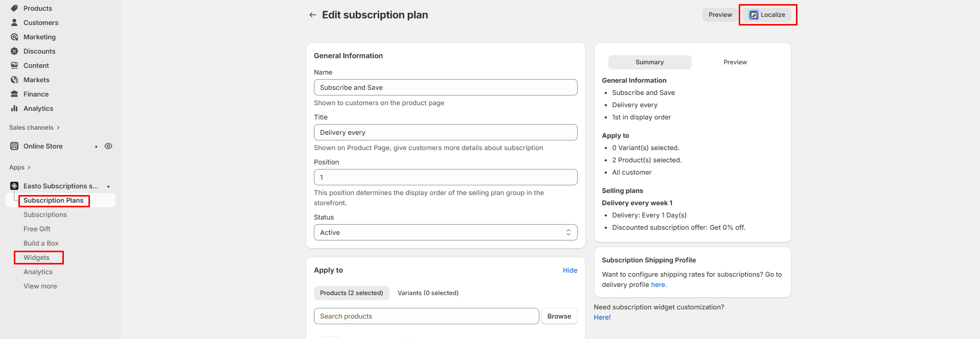Switch to the Preview tab in summary card
This screenshot has width=980, height=339.
[x=735, y=62]
